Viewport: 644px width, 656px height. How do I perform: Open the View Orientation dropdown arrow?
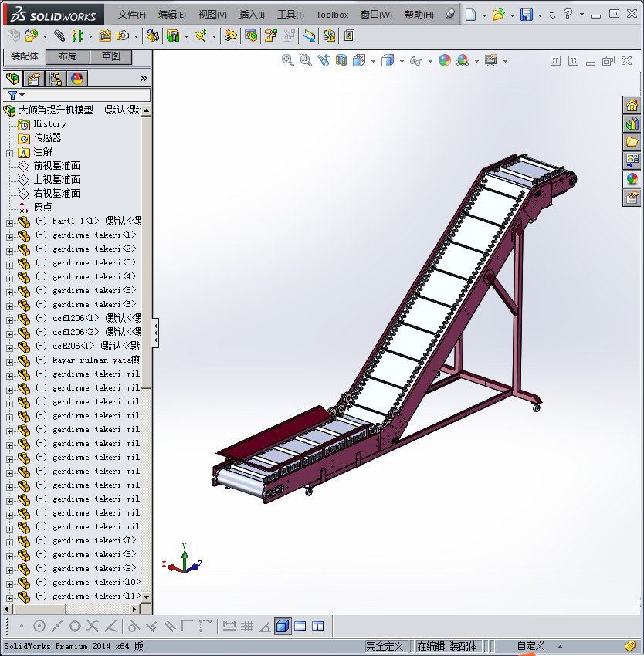373,62
